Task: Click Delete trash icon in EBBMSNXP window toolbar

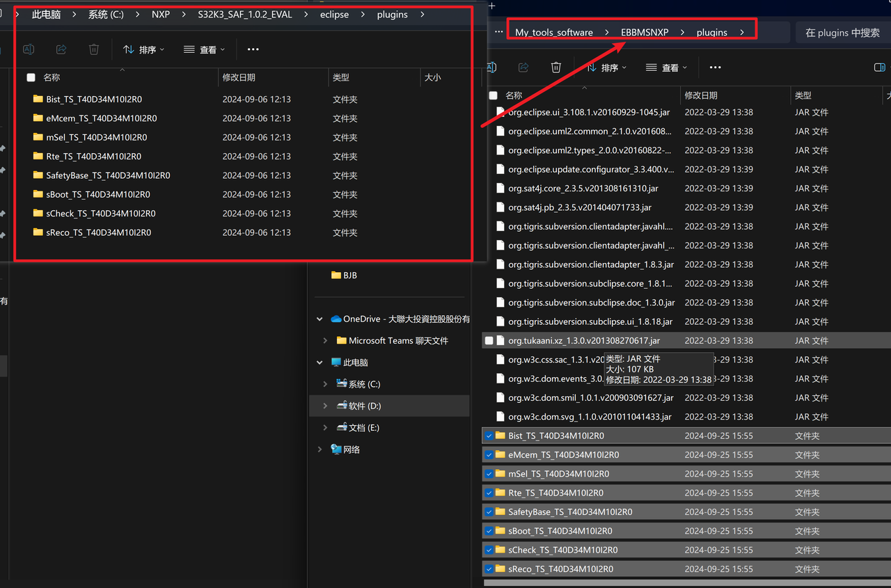Action: (555, 67)
